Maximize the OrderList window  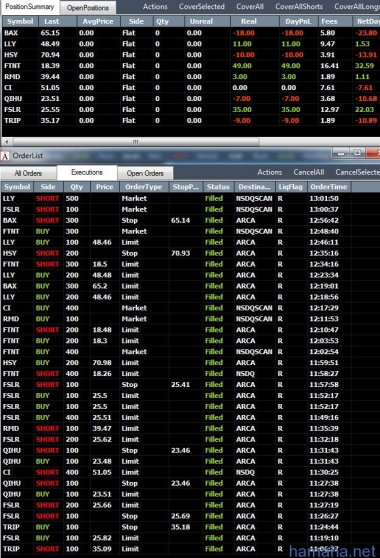pyautogui.click(x=357, y=153)
